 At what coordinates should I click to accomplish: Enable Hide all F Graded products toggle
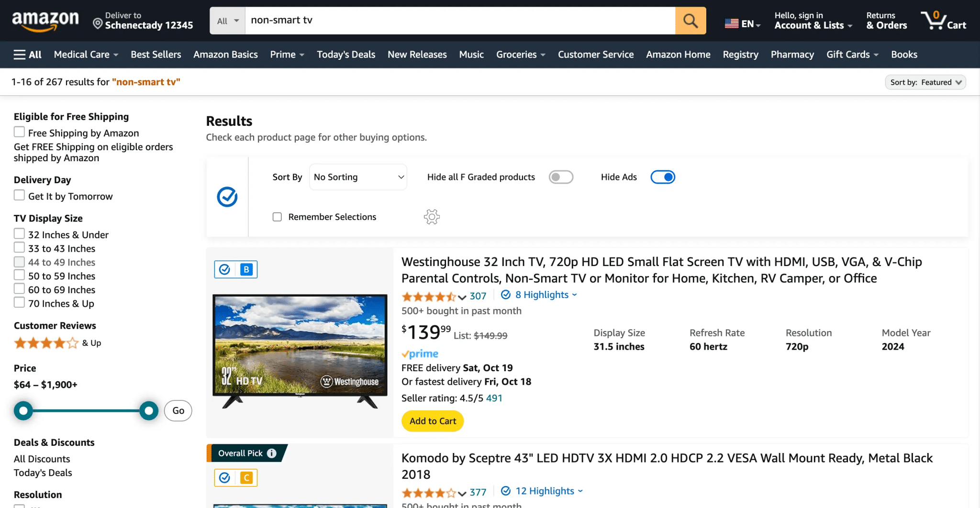(x=561, y=177)
